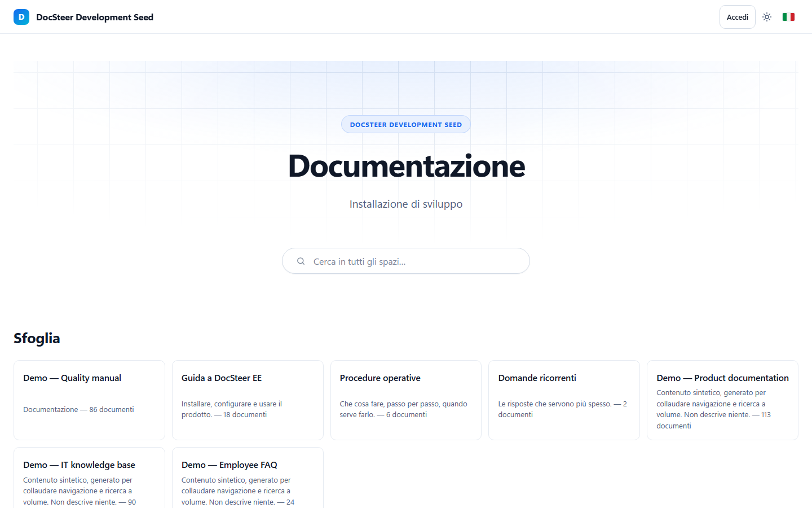This screenshot has height=508, width=812.
Task: Click the Documentazione main heading
Action: [x=407, y=166]
